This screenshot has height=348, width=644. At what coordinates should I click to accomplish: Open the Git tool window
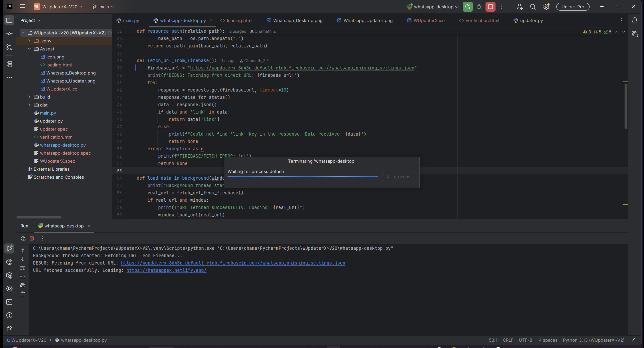pos(9,329)
